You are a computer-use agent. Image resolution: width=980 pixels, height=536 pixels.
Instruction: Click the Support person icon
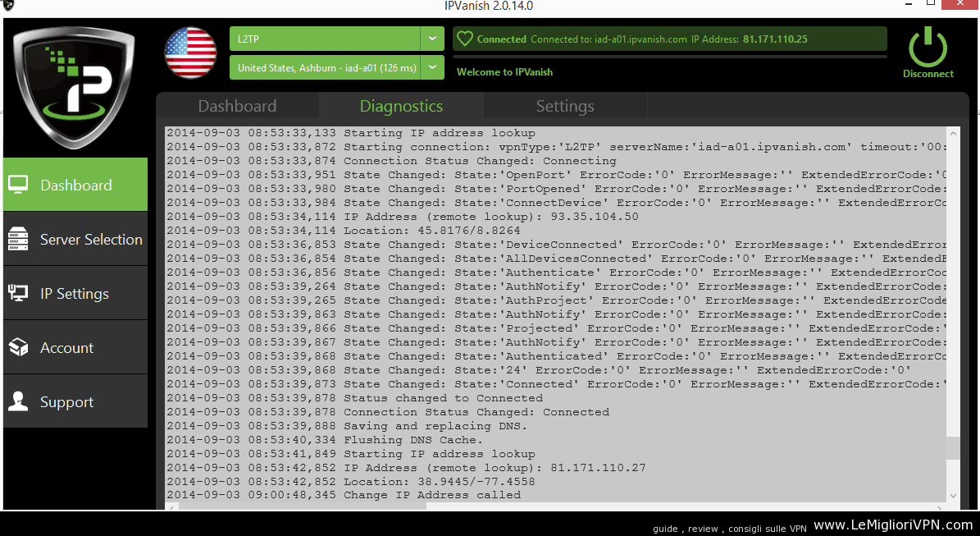click(x=19, y=402)
